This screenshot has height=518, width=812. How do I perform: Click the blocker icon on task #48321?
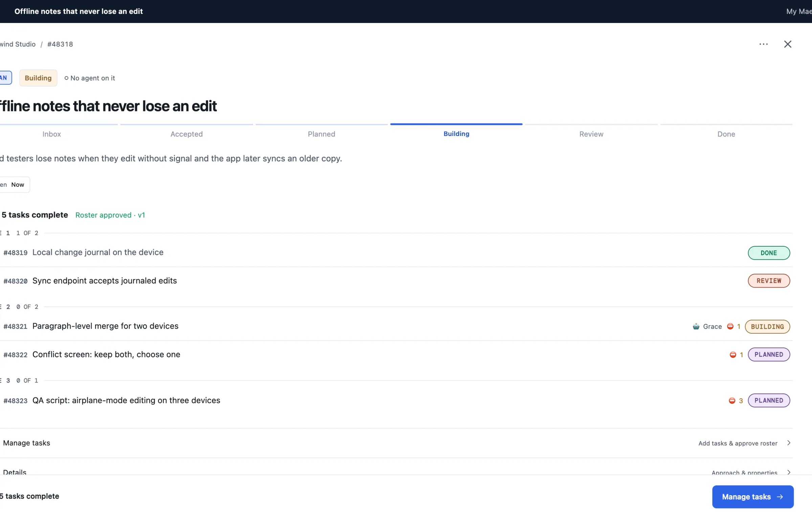pyautogui.click(x=730, y=326)
